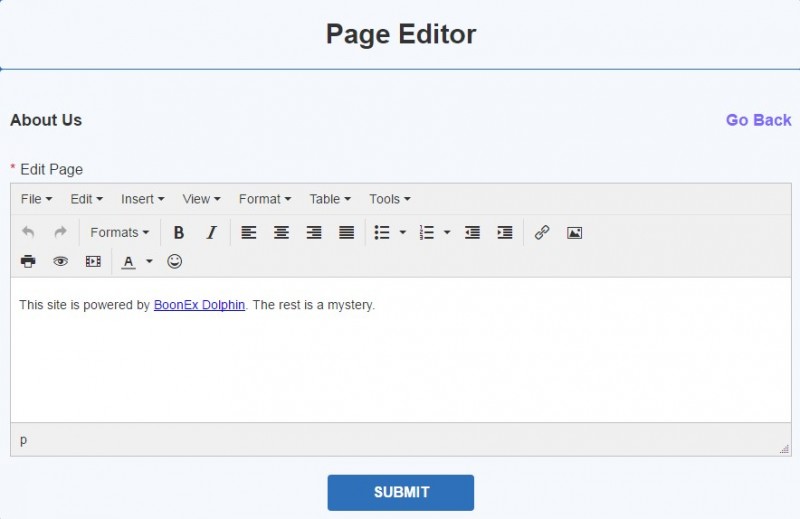Open the Formats dropdown
This screenshot has height=519, width=800.
119,233
